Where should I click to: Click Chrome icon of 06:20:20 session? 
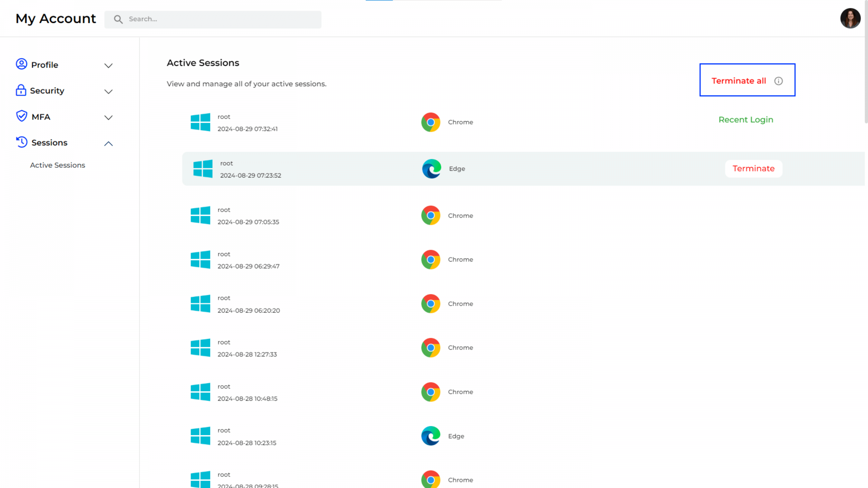[x=431, y=304]
